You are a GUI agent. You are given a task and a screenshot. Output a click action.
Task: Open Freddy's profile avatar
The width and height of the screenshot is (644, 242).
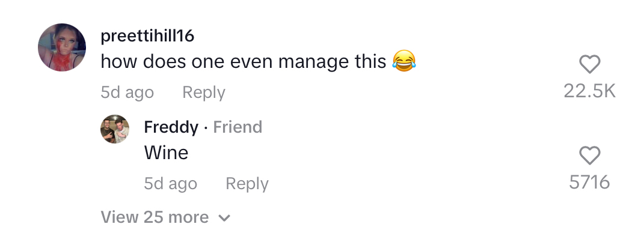coord(114,129)
